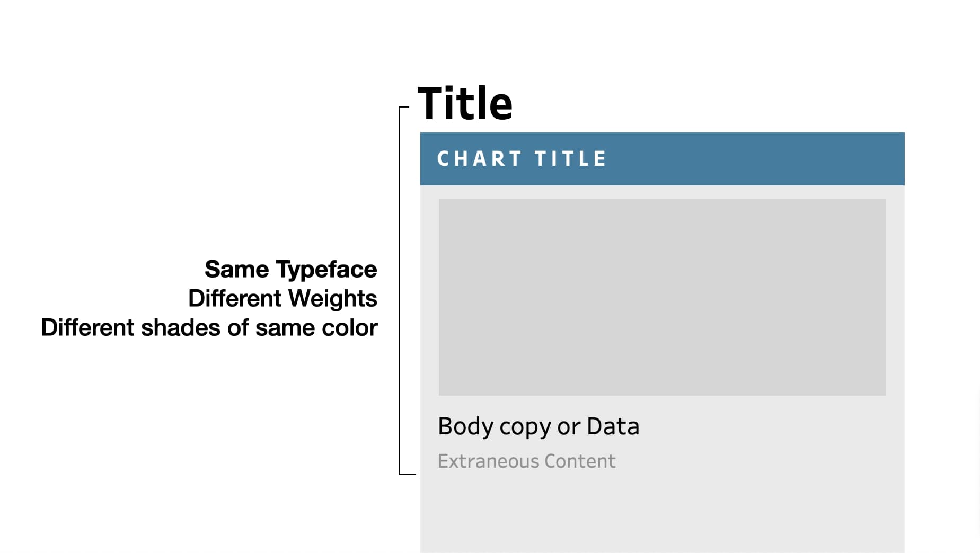The height and width of the screenshot is (553, 980).
Task: Click the word "CHART" in the header
Action: (x=480, y=159)
